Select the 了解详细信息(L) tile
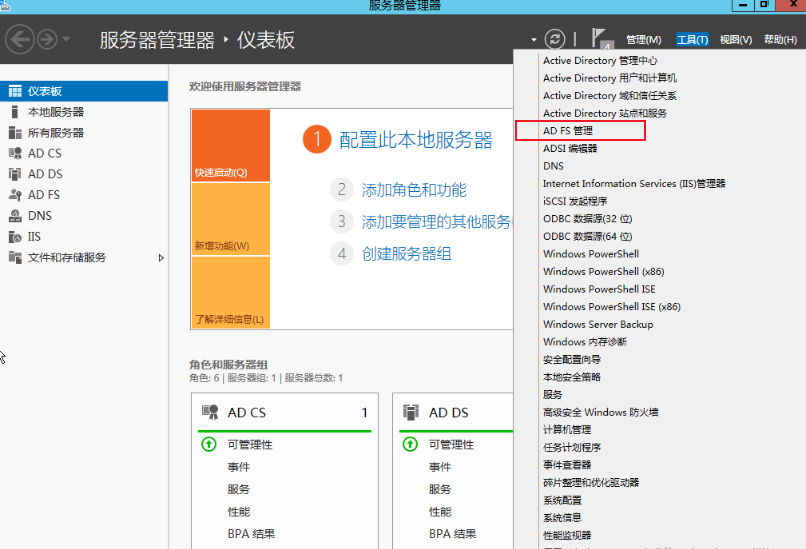This screenshot has height=549, width=806. pyautogui.click(x=231, y=292)
